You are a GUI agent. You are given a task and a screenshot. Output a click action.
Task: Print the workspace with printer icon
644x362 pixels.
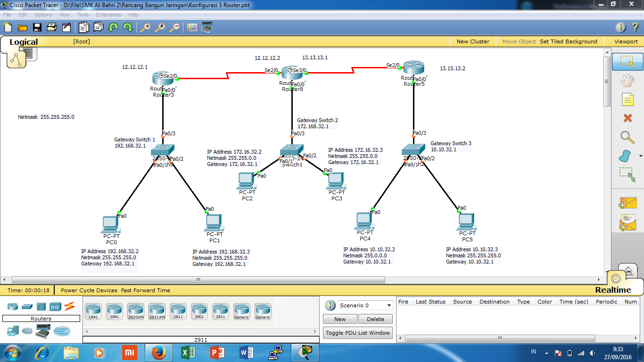(51, 27)
